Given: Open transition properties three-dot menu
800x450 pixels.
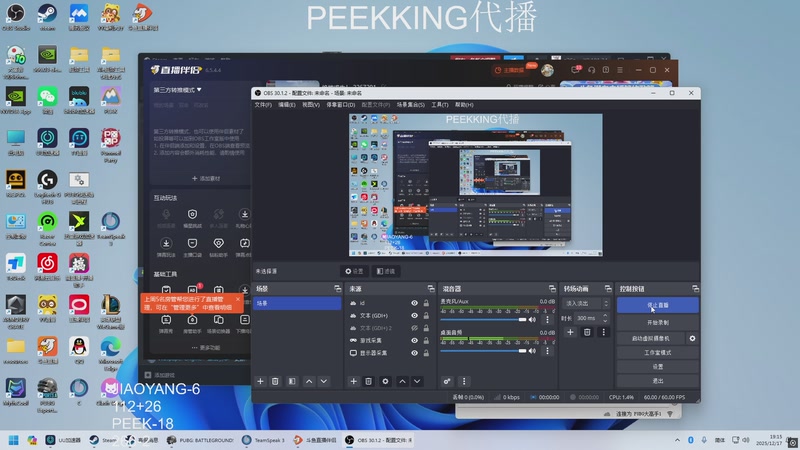Looking at the screenshot, I should click(x=604, y=332).
